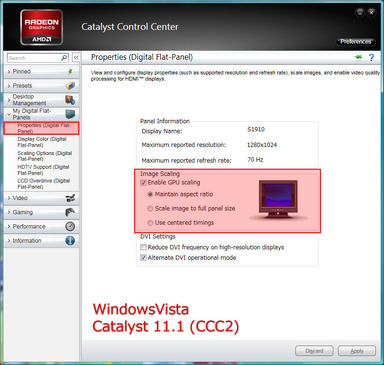Screen dimensions: 384x365
Task: Click the search magnifier icon
Action: tap(64, 58)
